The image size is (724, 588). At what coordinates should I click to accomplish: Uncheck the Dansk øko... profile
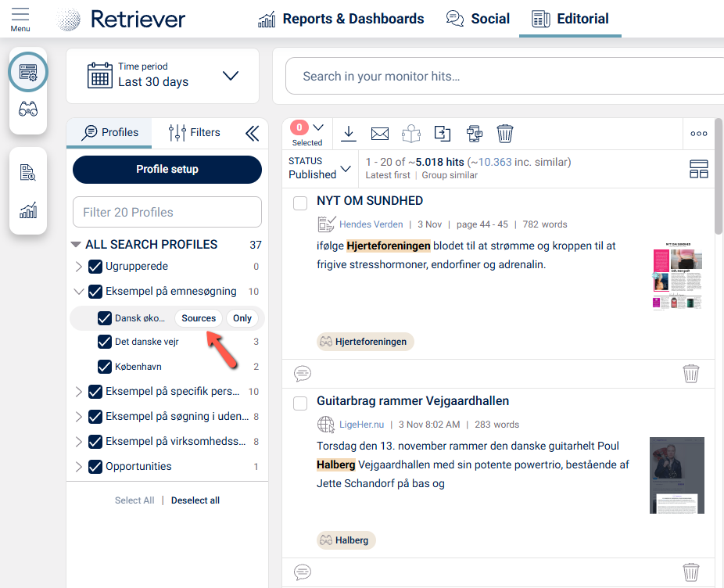point(104,318)
